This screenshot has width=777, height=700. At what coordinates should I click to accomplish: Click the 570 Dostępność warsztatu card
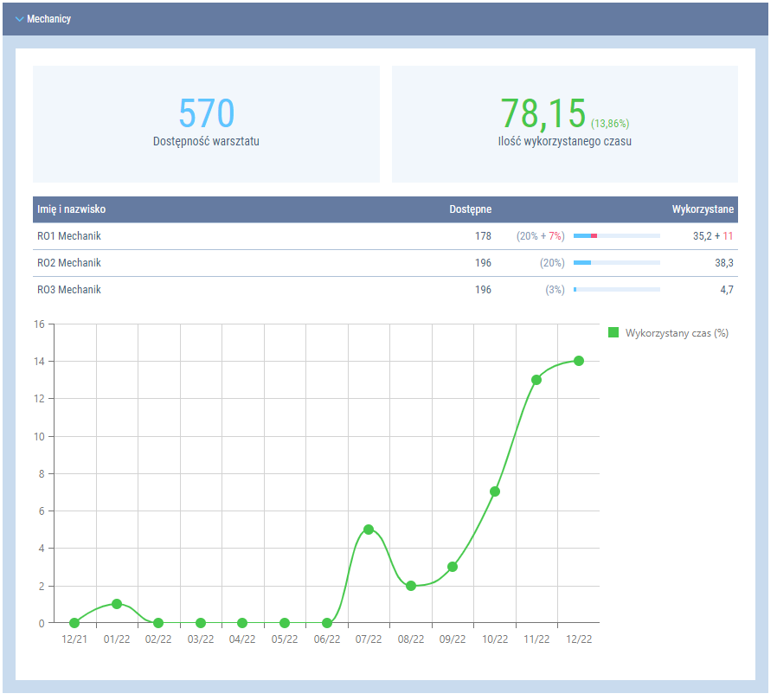(206, 124)
